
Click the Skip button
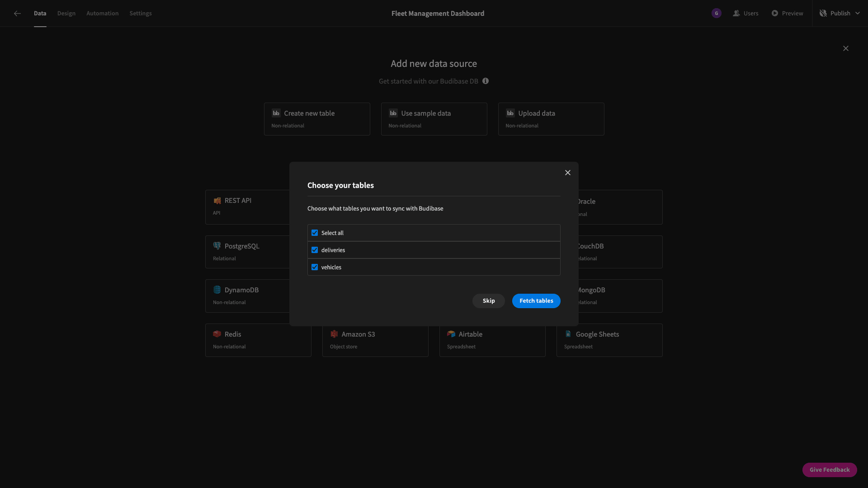tap(489, 301)
